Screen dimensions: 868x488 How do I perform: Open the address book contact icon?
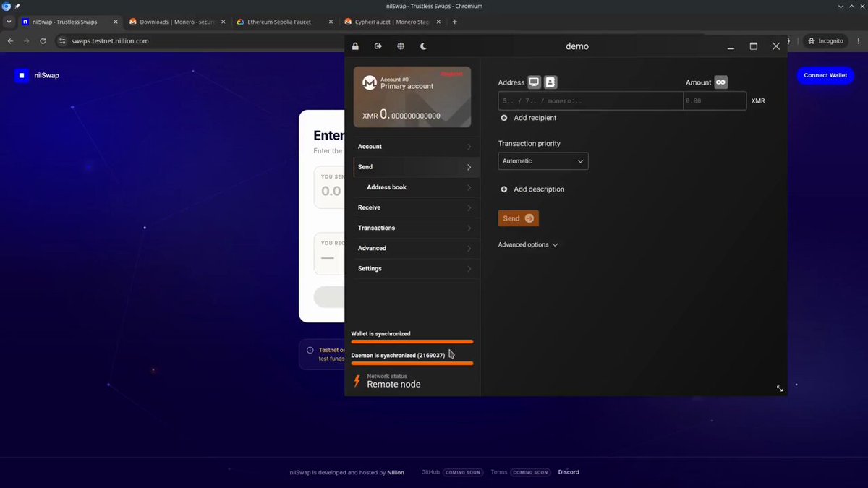point(550,82)
